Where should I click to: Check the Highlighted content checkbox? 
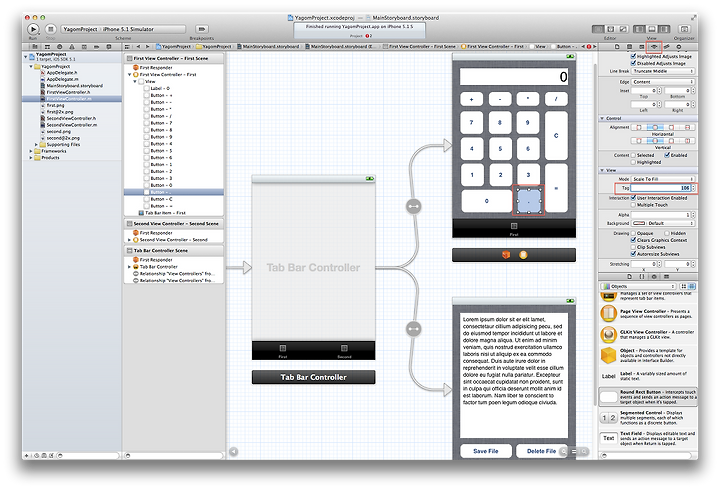click(633, 162)
